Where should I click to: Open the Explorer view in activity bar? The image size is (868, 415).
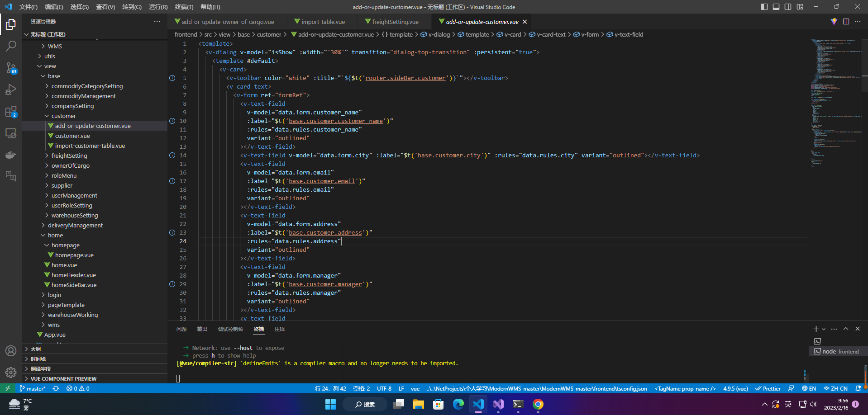(x=11, y=24)
